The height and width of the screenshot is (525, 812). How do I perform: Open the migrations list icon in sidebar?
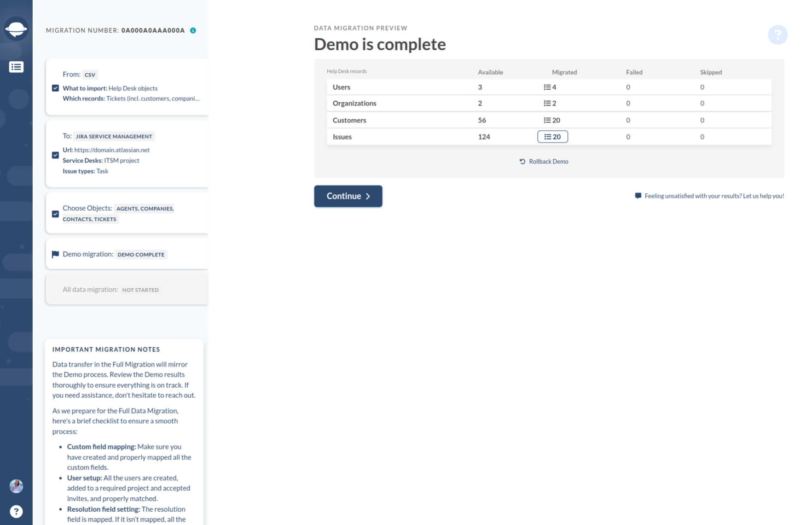click(x=16, y=67)
